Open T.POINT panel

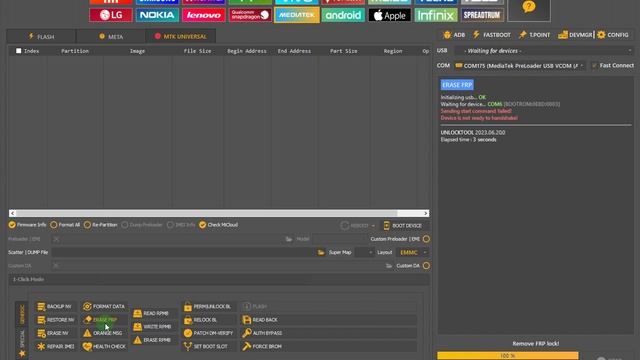point(534,35)
